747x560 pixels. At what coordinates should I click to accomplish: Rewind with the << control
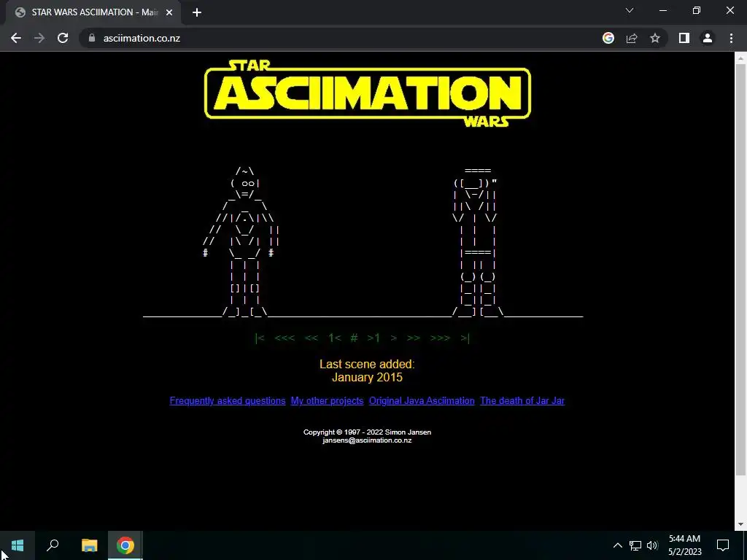pyautogui.click(x=311, y=338)
